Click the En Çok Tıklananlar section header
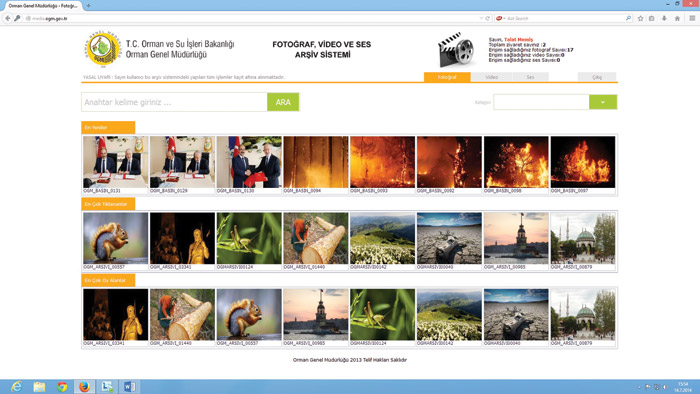The width and height of the screenshot is (700, 394). (108, 204)
